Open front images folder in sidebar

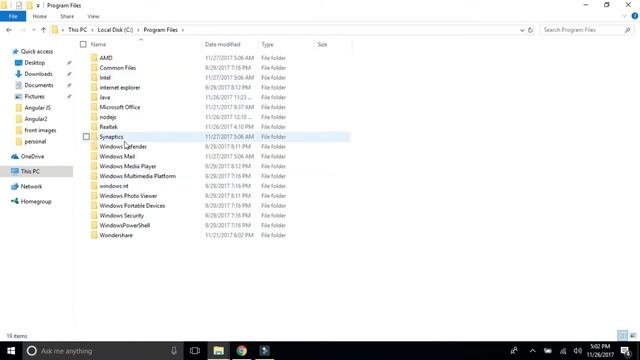tap(40, 130)
